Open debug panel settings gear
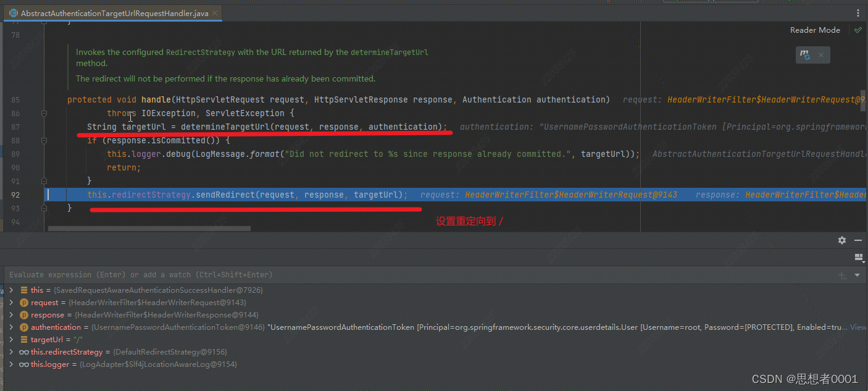Viewport: 868px width, 391px height. tap(842, 240)
